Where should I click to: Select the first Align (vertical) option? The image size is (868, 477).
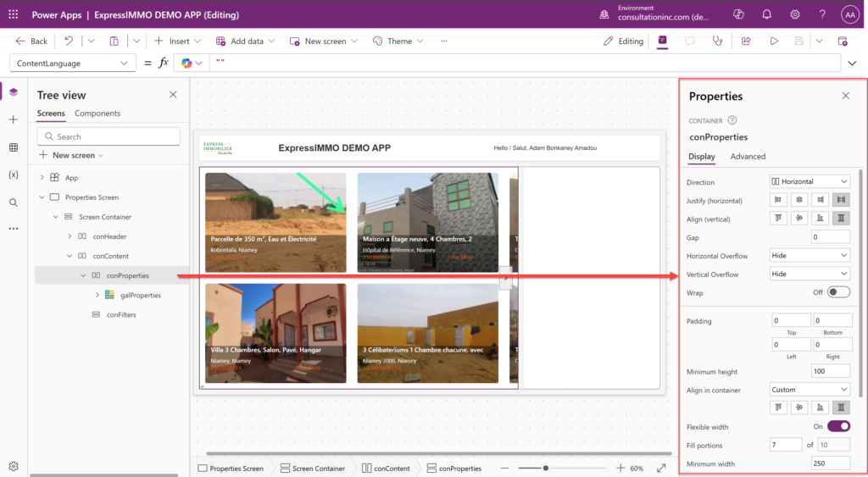778,218
